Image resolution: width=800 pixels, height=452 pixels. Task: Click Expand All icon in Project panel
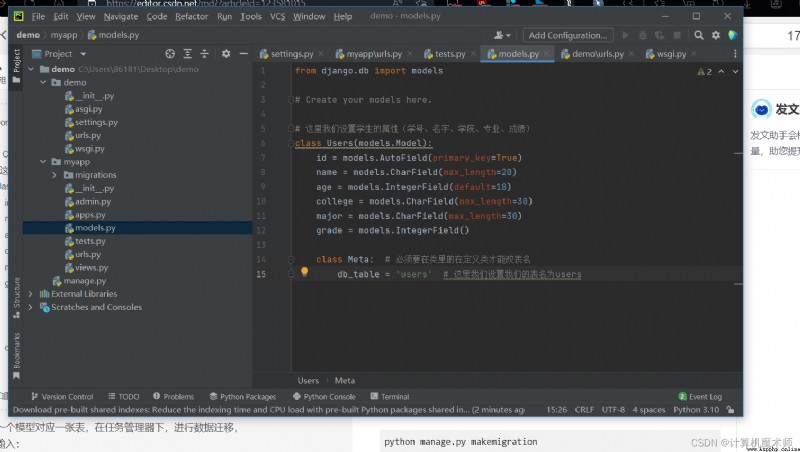click(x=188, y=54)
